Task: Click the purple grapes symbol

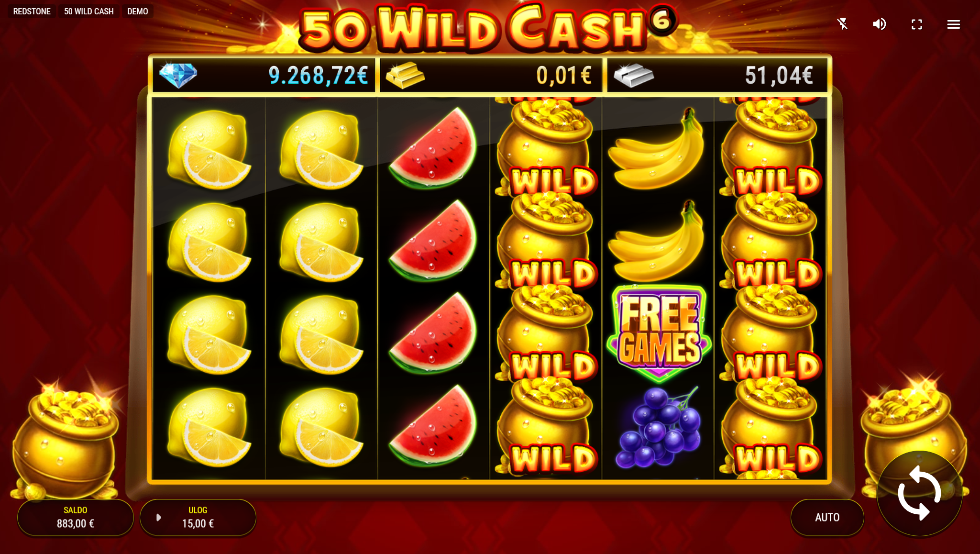Action: coord(659,427)
